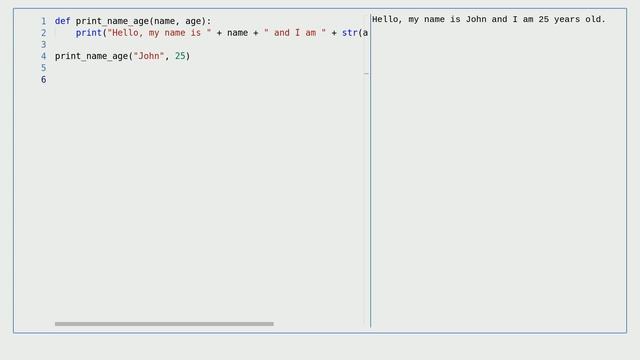Click the output text 'Hello, my name is John...'
This screenshot has height=360, width=640.
pos(489,19)
